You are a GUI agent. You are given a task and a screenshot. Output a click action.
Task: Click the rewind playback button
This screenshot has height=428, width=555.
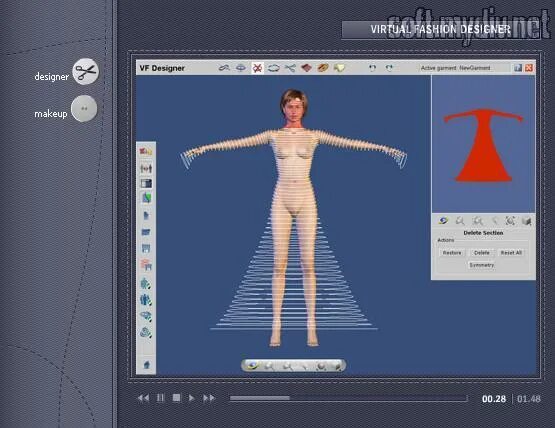click(x=143, y=398)
